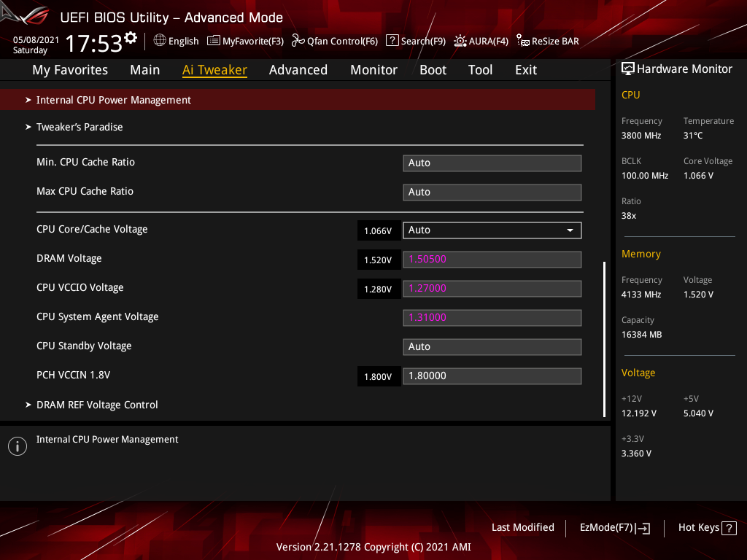Screen dimensions: 747x560
Task: Click the +3.3V 3.360 V value
Action: click(x=636, y=454)
